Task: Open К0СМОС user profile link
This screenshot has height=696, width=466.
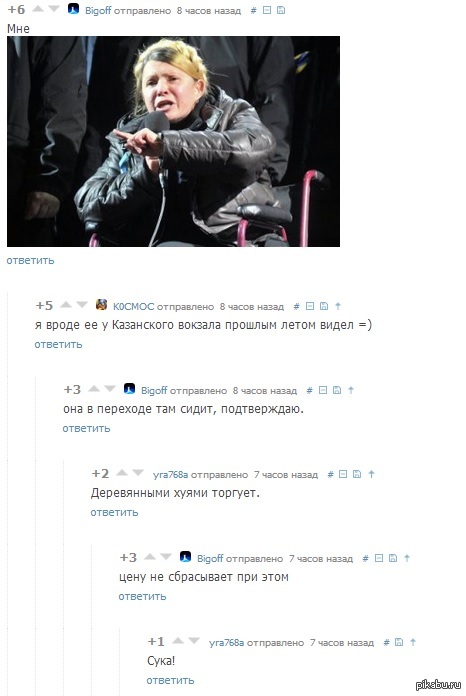Action: pyautogui.click(x=133, y=306)
